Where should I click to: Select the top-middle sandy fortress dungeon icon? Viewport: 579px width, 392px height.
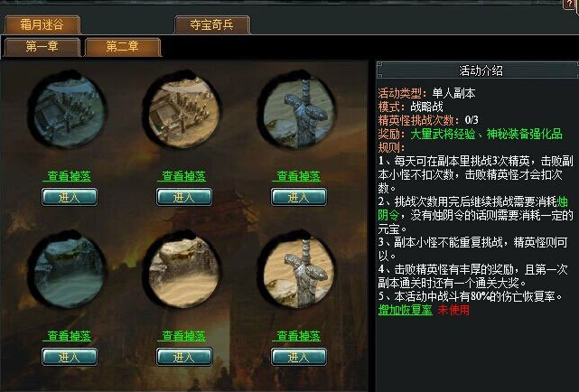(x=183, y=110)
